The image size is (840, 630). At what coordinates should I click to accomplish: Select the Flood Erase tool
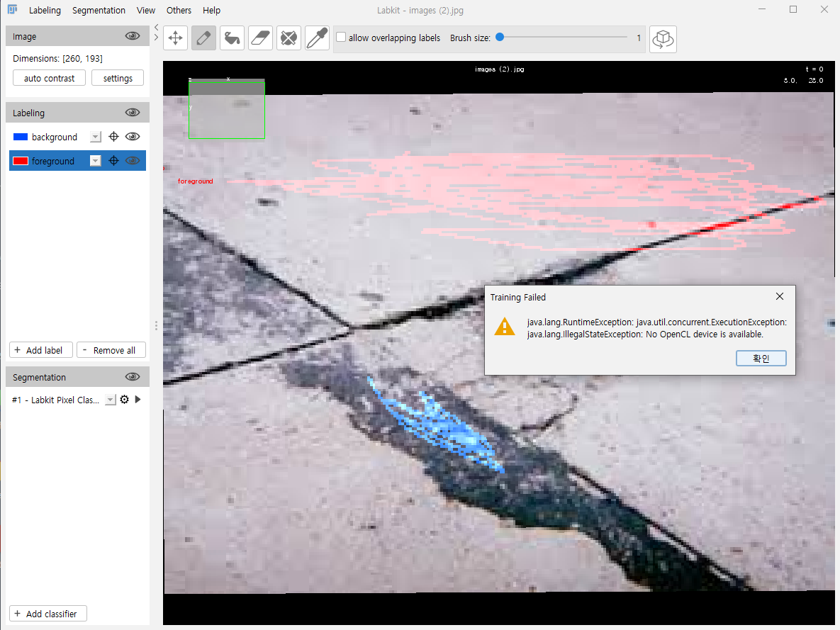(x=289, y=38)
